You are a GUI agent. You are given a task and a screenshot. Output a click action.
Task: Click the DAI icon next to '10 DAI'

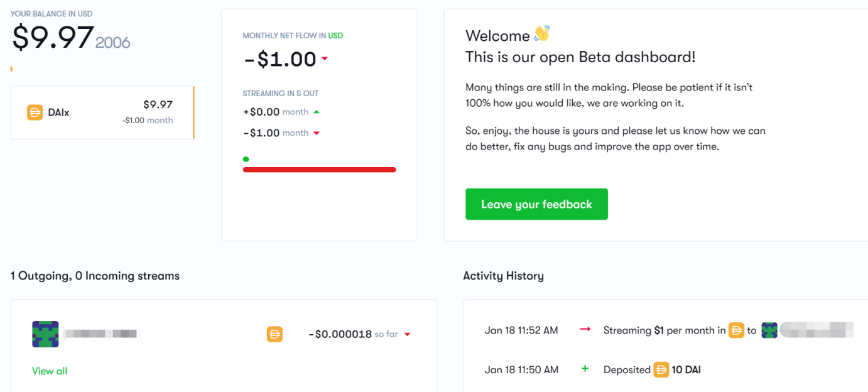(x=661, y=369)
